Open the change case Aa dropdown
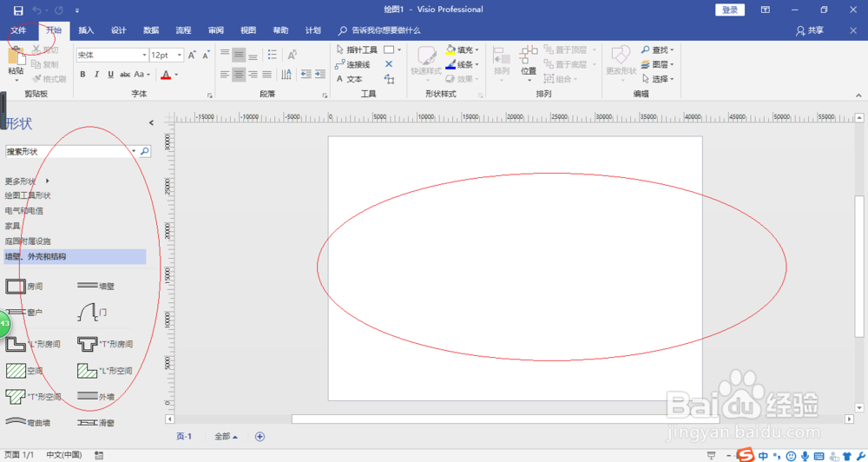This screenshot has width=868, height=462. click(141, 74)
